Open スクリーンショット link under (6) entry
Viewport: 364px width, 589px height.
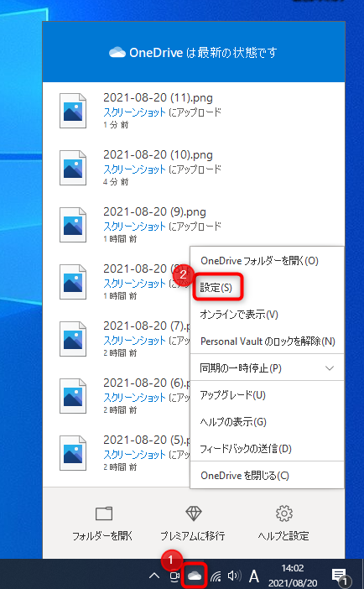point(134,398)
